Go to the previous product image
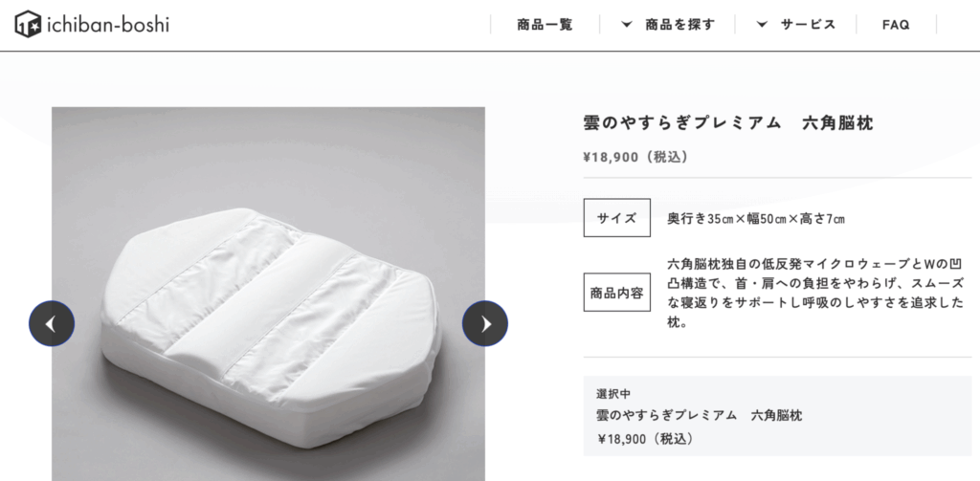 (52, 323)
